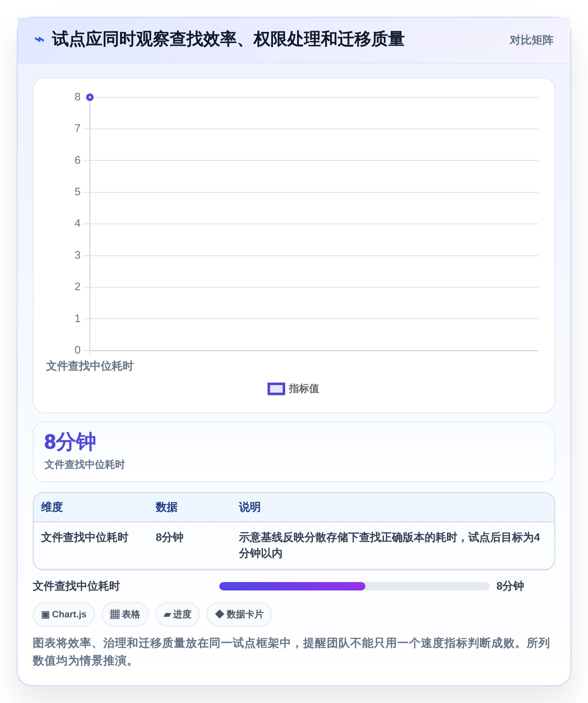Click the 数据卡片 tag chip
The height and width of the screenshot is (703, 588).
(x=239, y=614)
